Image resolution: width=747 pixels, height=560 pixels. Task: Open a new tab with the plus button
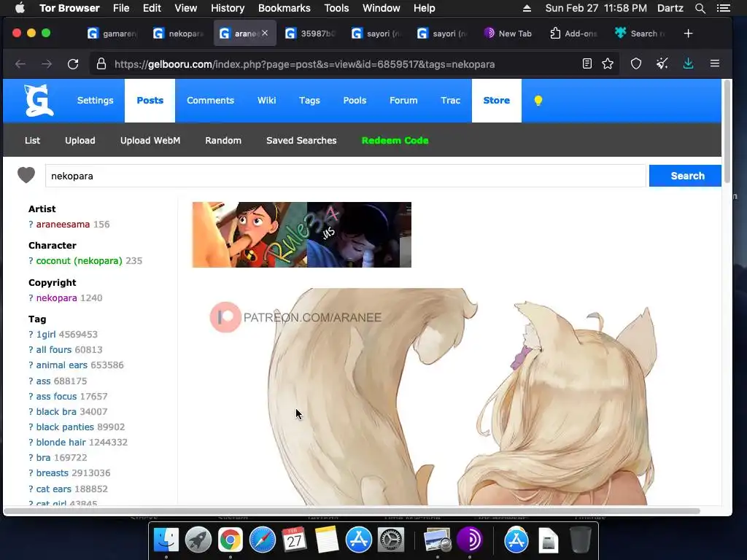pos(688,34)
